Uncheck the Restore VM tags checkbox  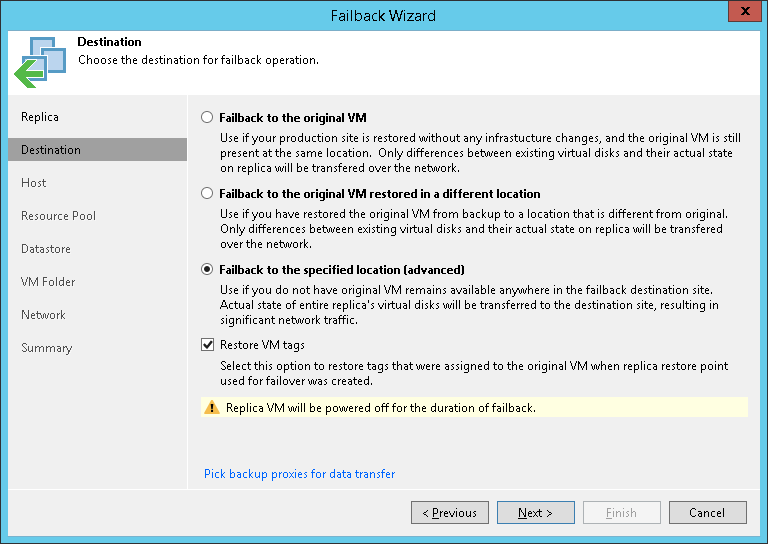208,345
